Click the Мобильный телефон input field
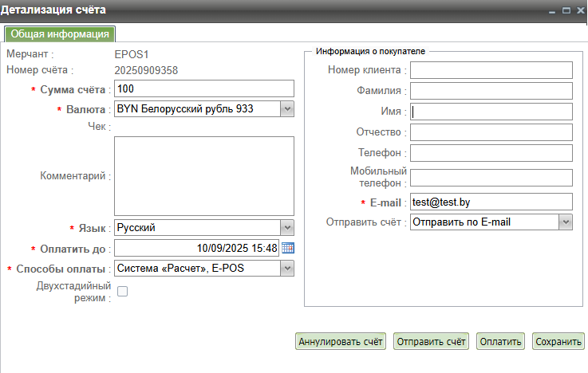Viewport: 588px width, 373px height. [x=491, y=177]
